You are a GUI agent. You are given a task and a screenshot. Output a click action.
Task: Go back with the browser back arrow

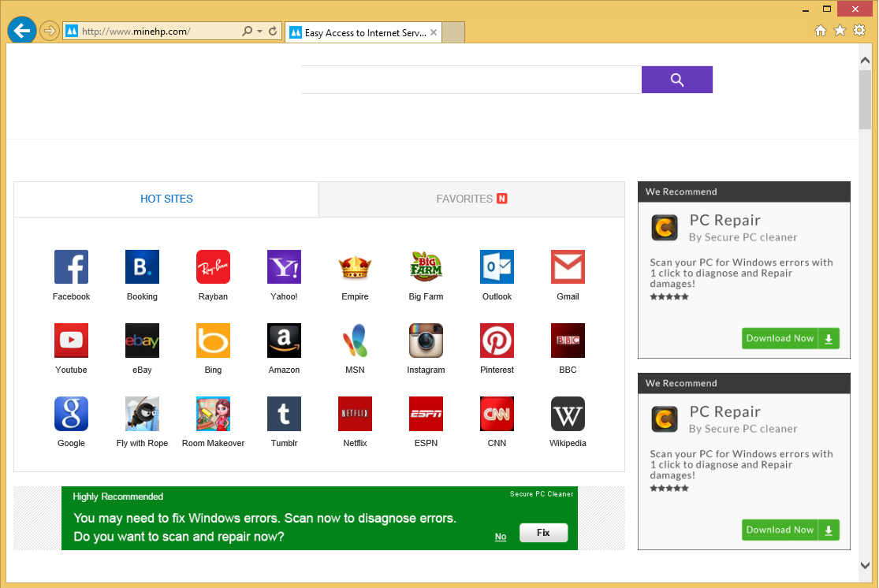click(22, 30)
